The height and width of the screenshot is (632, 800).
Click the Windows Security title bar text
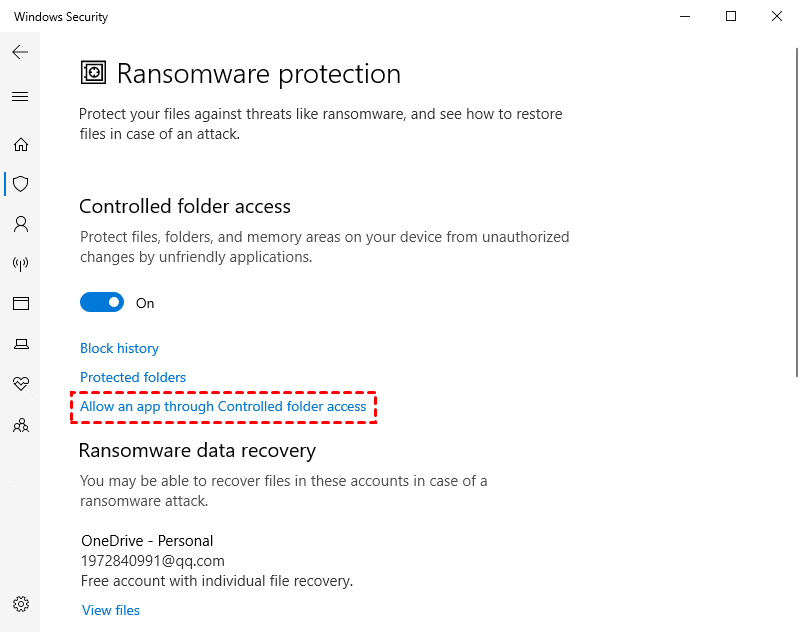pyautogui.click(x=60, y=16)
